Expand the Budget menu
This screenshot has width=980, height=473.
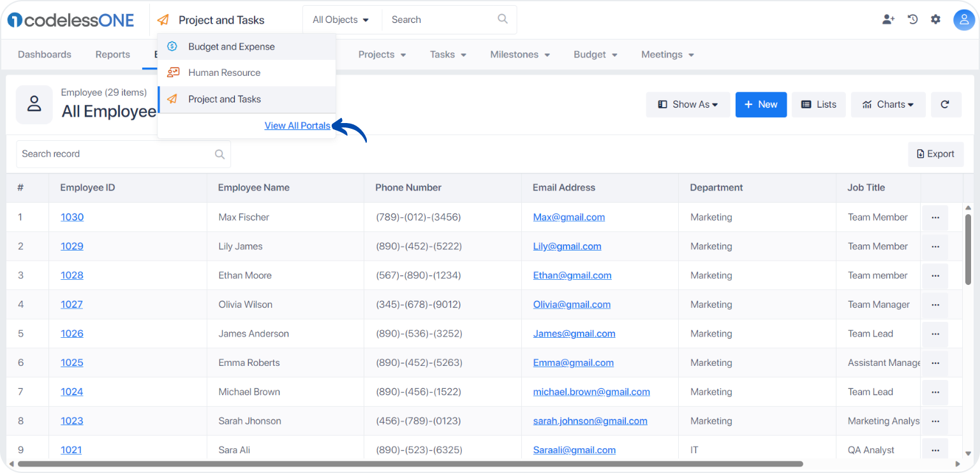pyautogui.click(x=595, y=55)
